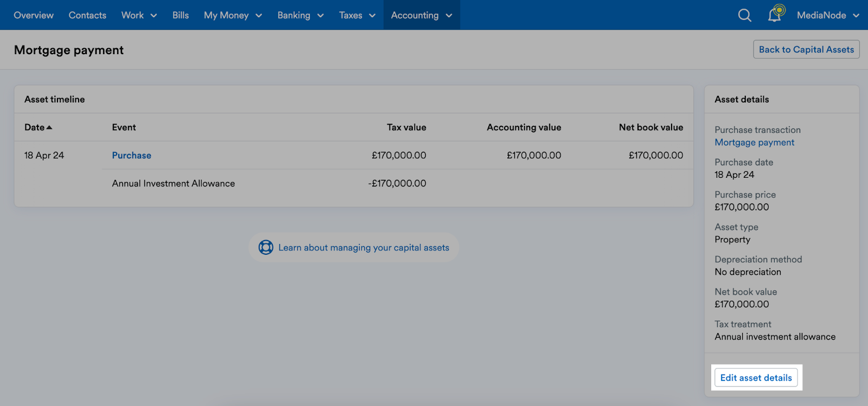Screen dimensions: 868x406
Task: Click the Date column sort arrow
Action: tap(49, 127)
